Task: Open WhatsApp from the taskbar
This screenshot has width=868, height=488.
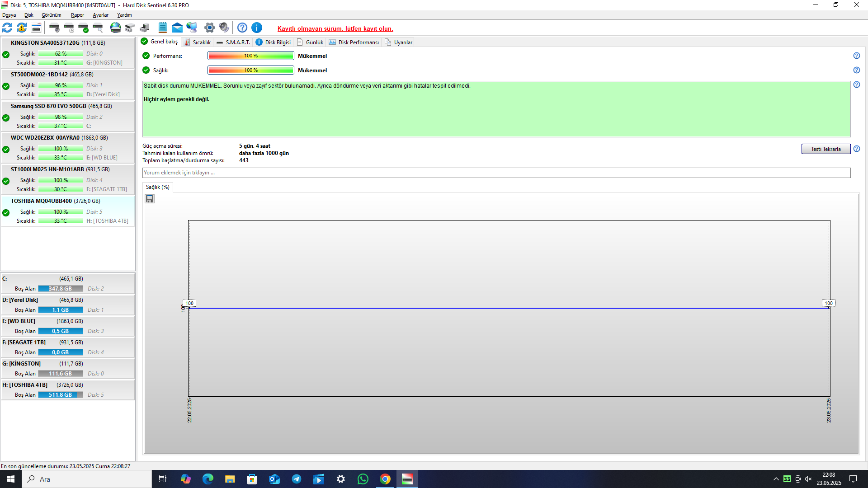Action: click(363, 479)
